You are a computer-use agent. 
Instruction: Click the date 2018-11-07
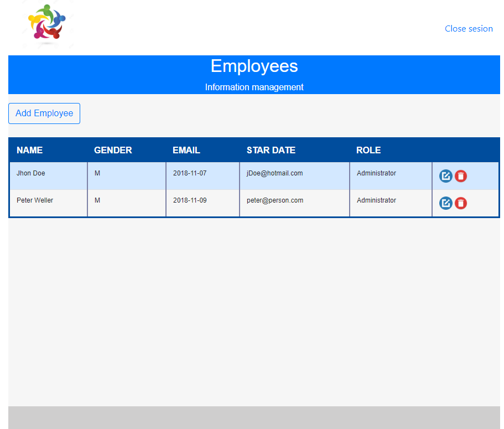tap(190, 173)
